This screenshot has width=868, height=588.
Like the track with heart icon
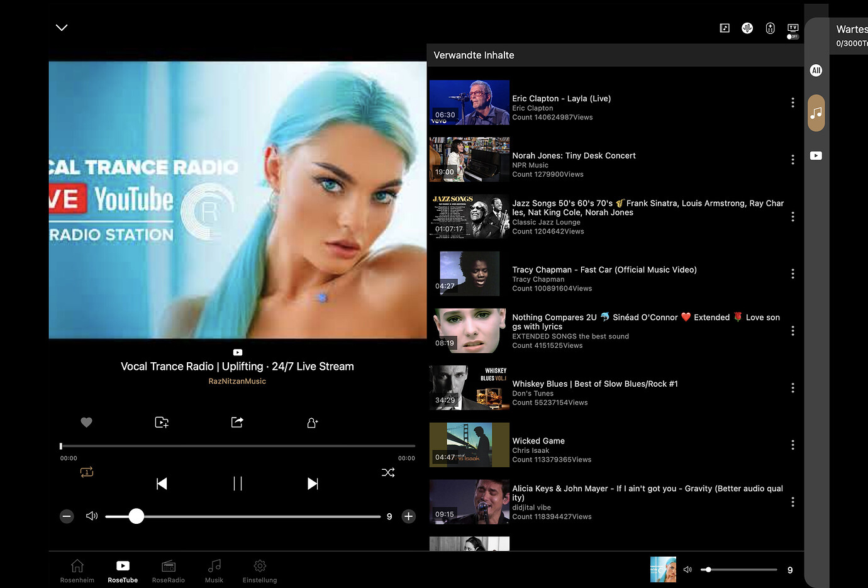pos(87,423)
